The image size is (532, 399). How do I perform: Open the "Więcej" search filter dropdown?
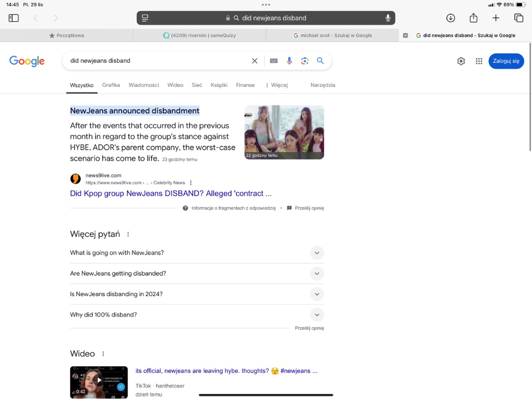(277, 85)
